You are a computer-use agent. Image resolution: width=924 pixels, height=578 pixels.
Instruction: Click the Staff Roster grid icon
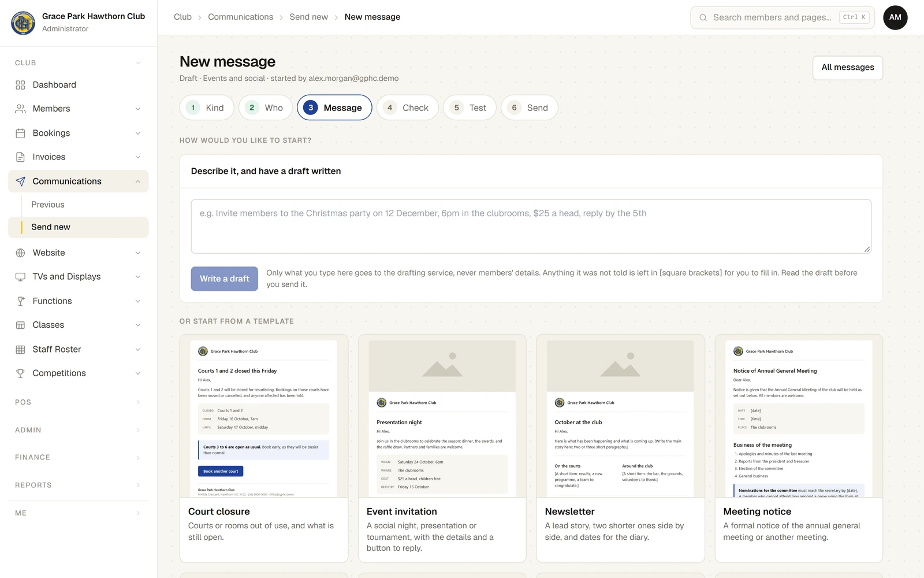click(x=20, y=349)
